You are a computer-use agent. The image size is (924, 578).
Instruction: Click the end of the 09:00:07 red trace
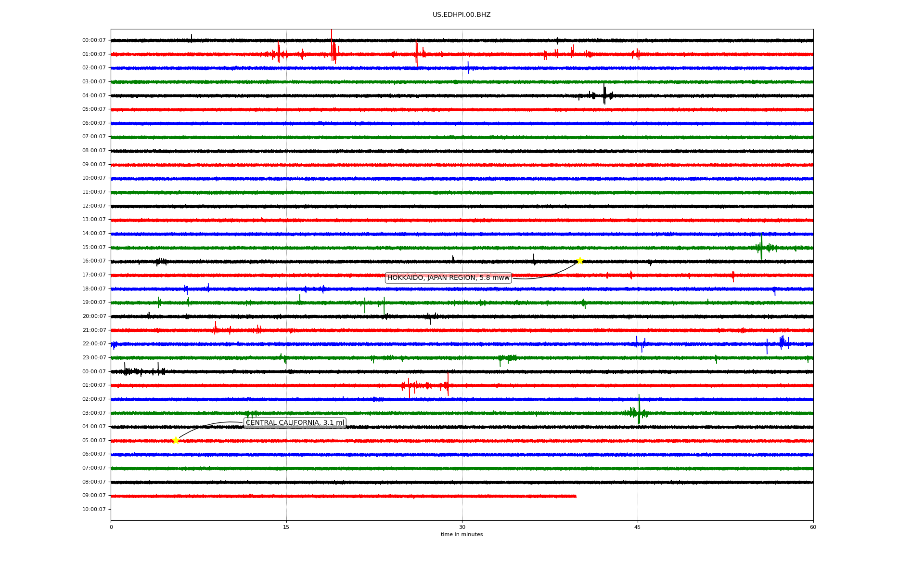point(576,496)
